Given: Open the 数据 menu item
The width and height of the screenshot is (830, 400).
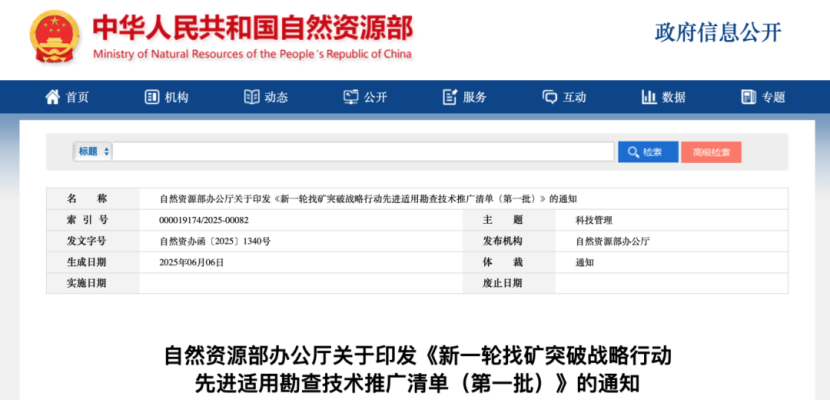Looking at the screenshot, I should pos(674,97).
